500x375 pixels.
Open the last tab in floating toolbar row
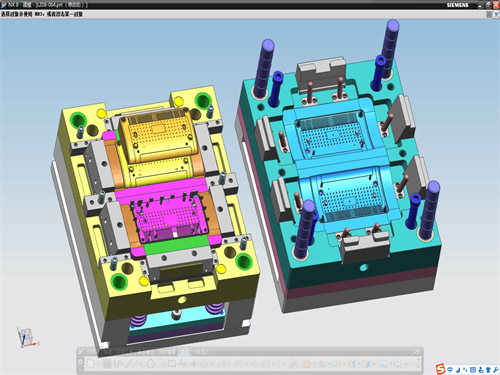click(201, 352)
